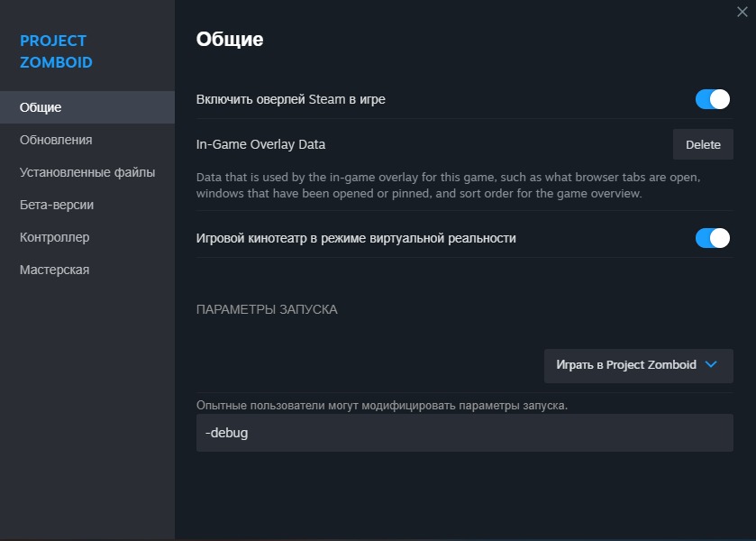Click the blue chevron arrow in launch dropdown

pyautogui.click(x=711, y=365)
